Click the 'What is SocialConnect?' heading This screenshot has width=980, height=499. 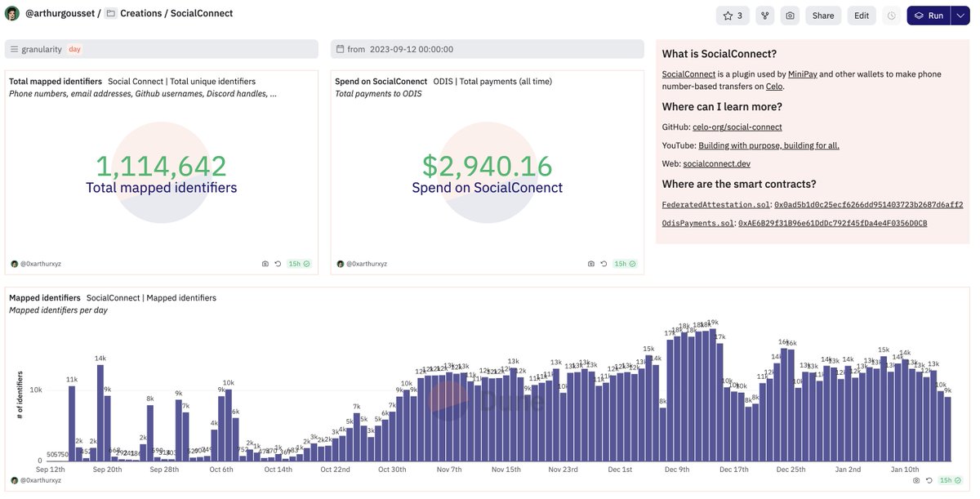[x=719, y=54]
